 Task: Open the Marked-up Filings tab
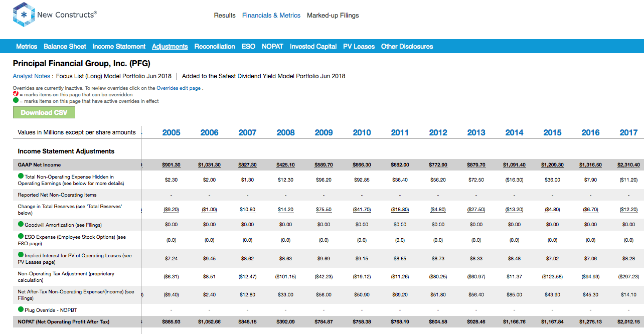[333, 15]
